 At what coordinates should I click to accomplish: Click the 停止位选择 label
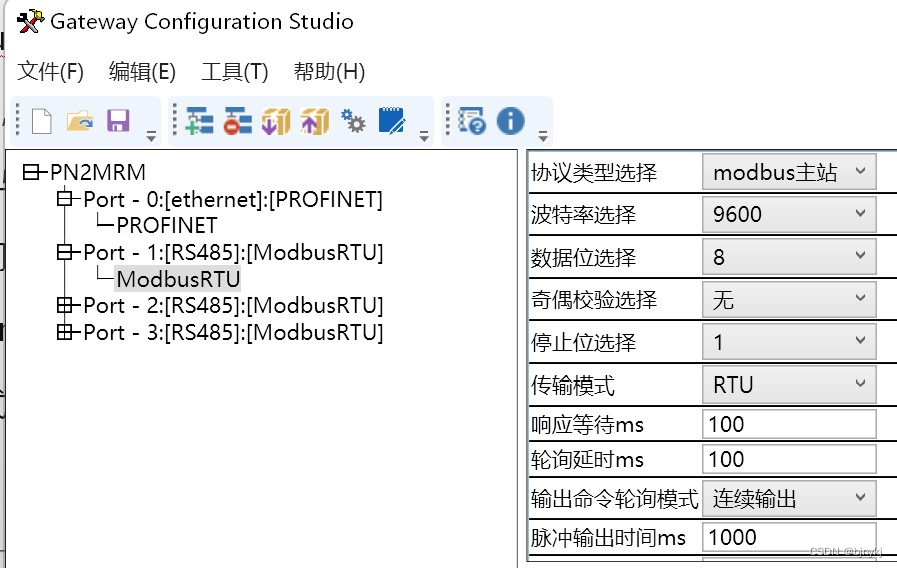point(584,342)
